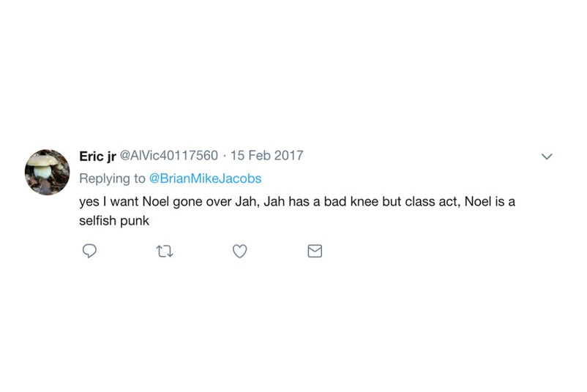Toggle the heart to favorite this tweet

click(239, 251)
